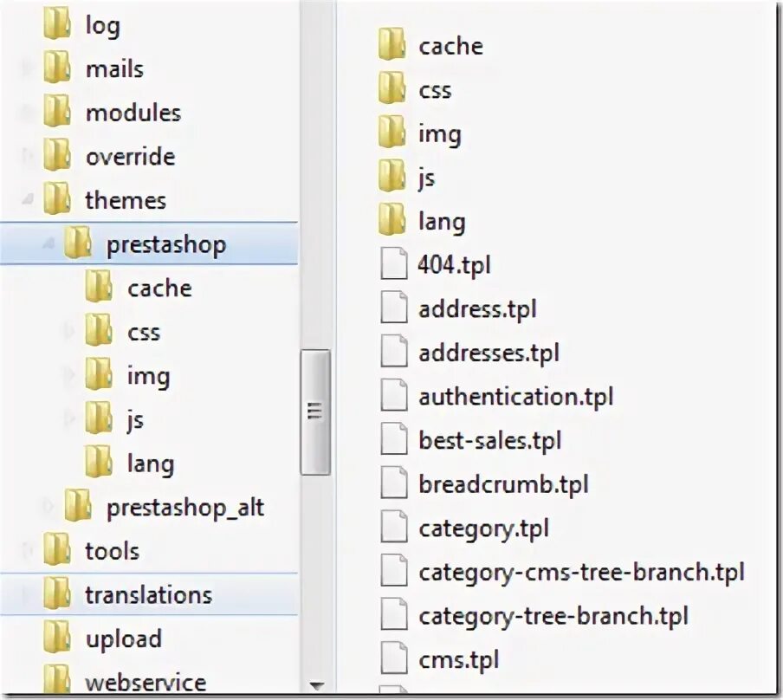This screenshot has width=783, height=700.
Task: Click the img folder icon in file list
Action: click(x=391, y=133)
